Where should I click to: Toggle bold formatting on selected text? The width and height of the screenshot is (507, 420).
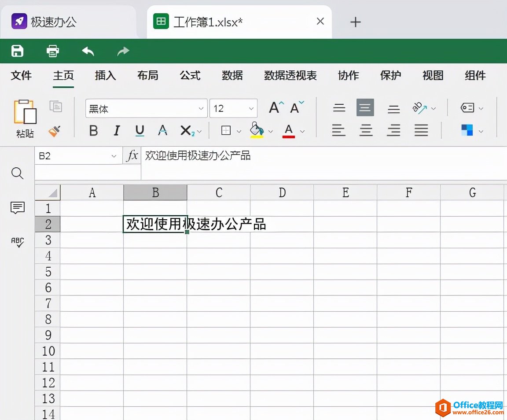[x=93, y=131]
